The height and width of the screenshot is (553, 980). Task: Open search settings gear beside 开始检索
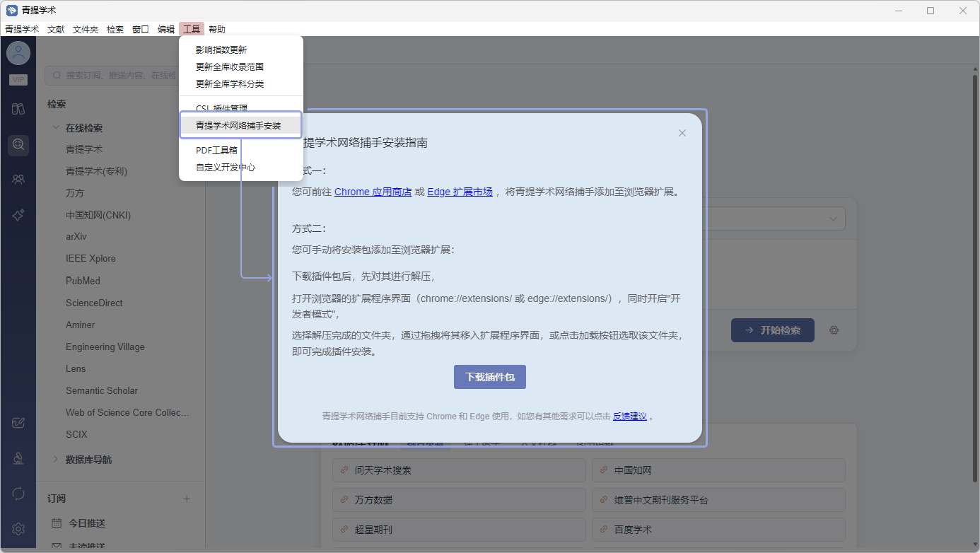tap(834, 330)
